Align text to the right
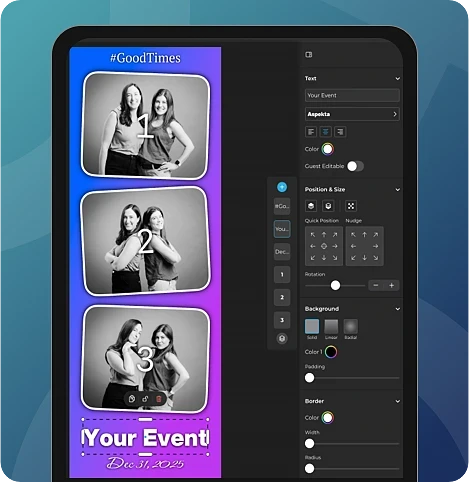The height and width of the screenshot is (482, 469). 340,132
